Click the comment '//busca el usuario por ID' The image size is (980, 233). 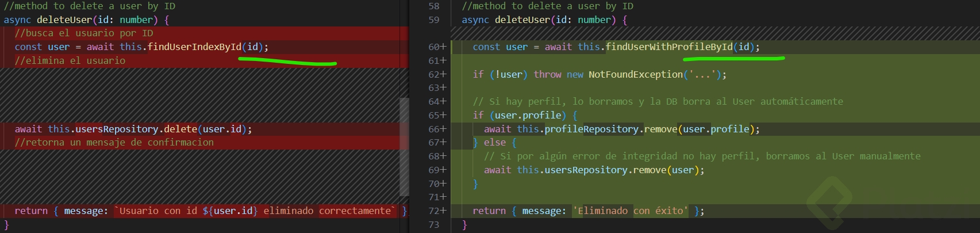tap(84, 33)
